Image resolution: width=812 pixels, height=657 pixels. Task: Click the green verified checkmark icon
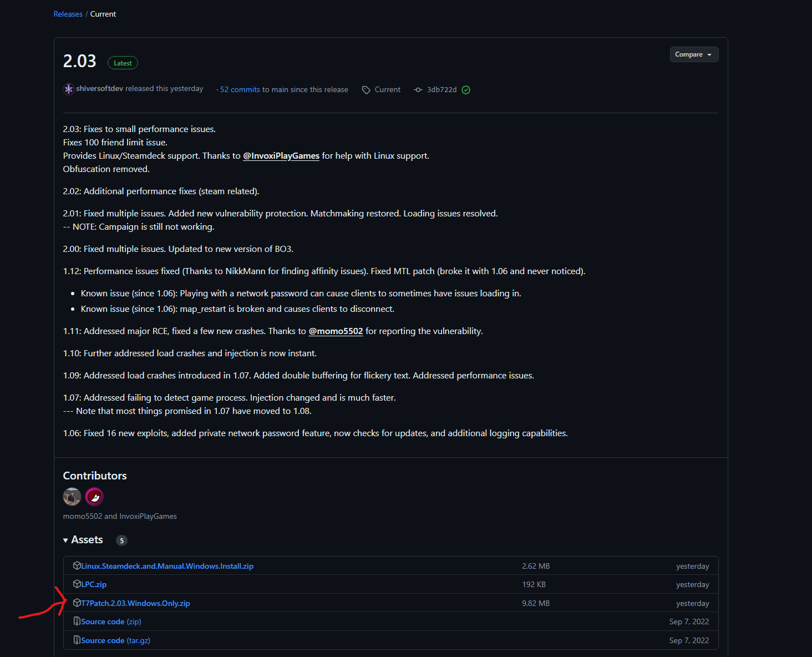466,90
